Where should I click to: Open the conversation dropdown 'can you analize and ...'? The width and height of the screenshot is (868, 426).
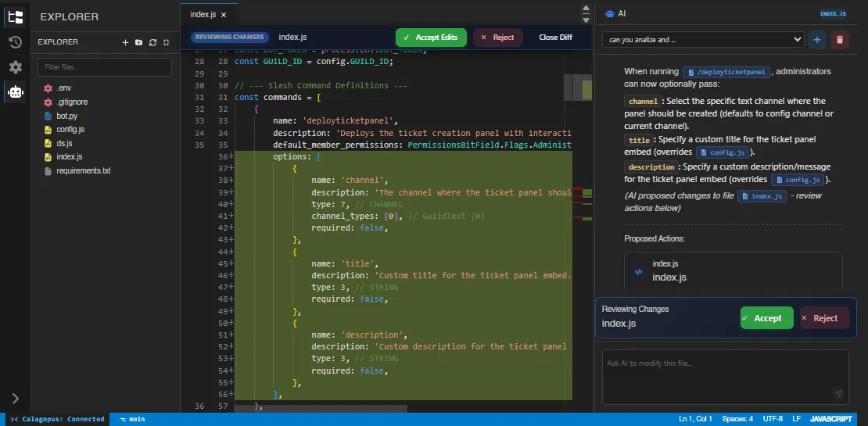click(702, 39)
